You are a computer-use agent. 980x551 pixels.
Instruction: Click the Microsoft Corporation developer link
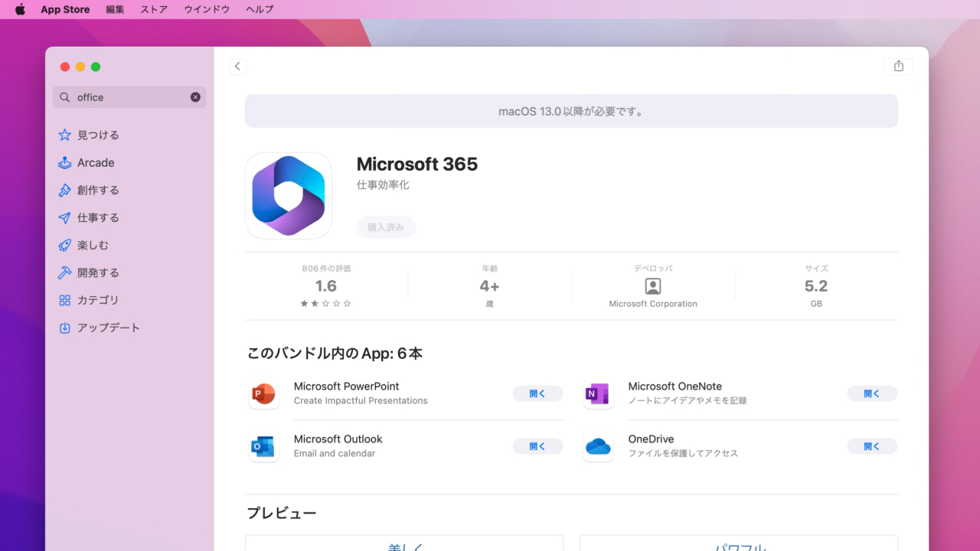pyautogui.click(x=652, y=303)
